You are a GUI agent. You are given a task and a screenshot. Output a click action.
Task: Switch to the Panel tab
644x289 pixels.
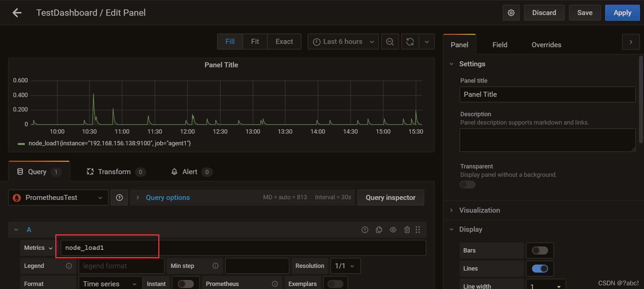pos(460,45)
